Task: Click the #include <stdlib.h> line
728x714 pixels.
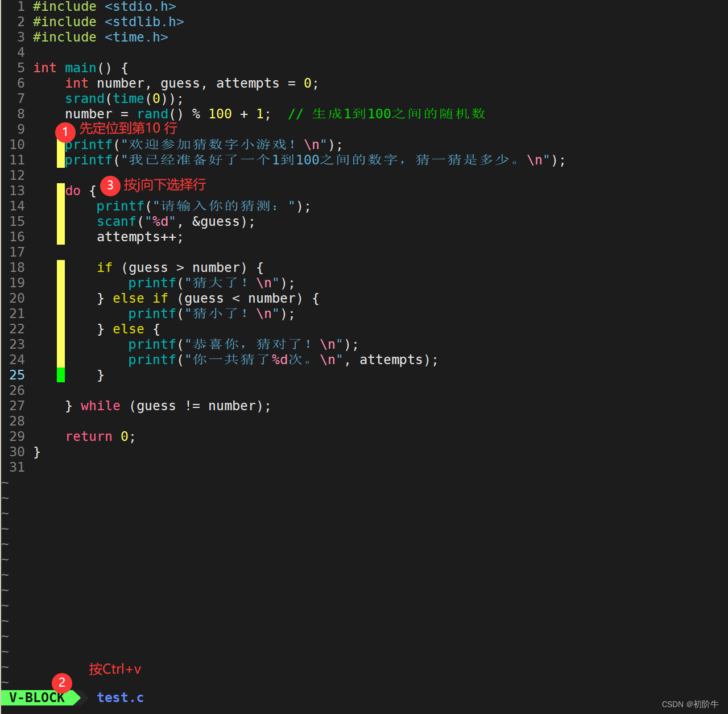Action: pyautogui.click(x=109, y=22)
